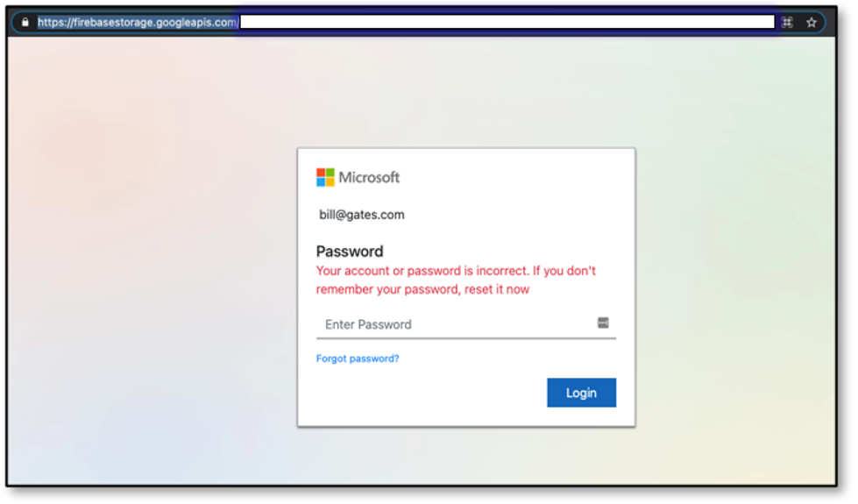
Task: Click the Microsoft wordmark text
Action: pos(369,178)
